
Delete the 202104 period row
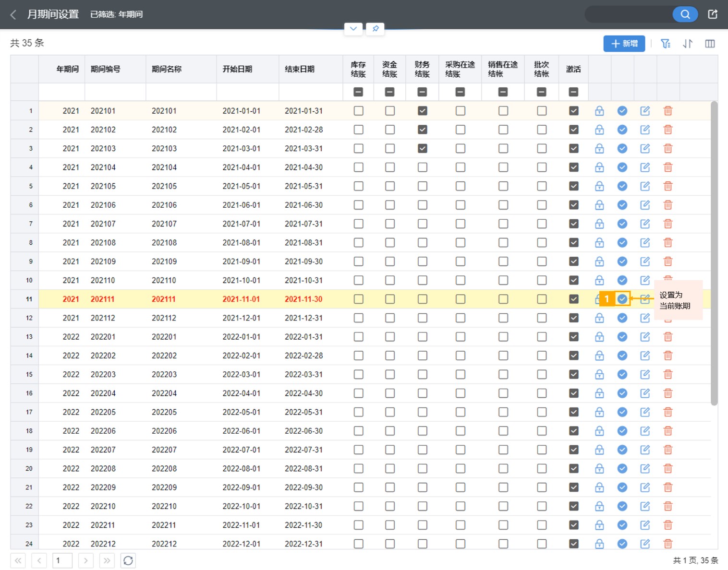tap(667, 167)
